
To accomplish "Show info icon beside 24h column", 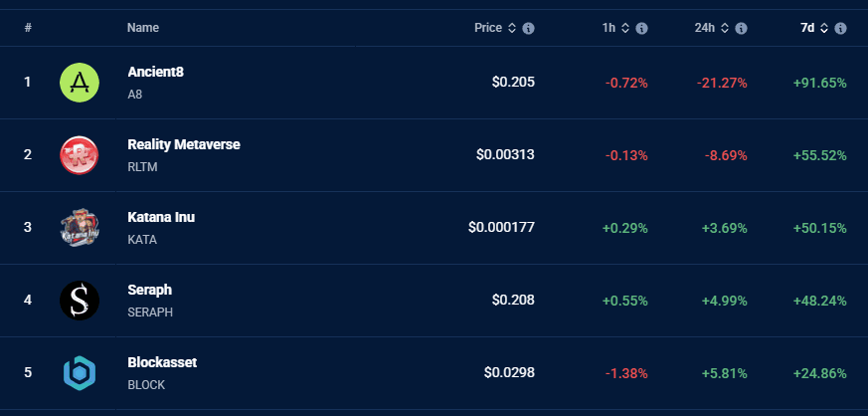I will pos(742,28).
